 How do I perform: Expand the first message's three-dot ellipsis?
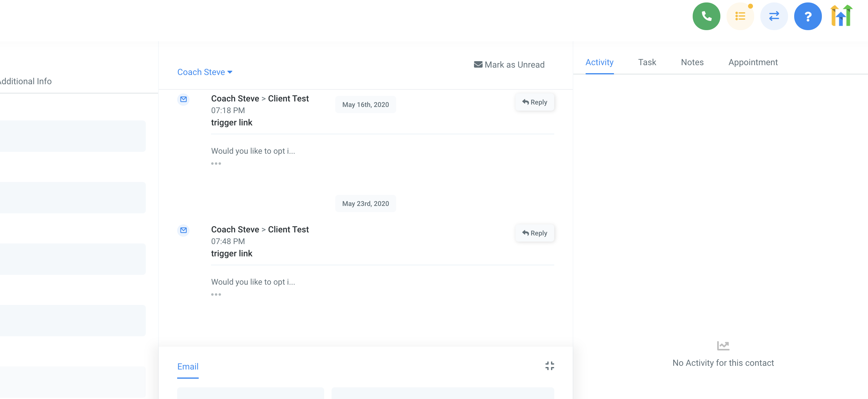coord(216,164)
